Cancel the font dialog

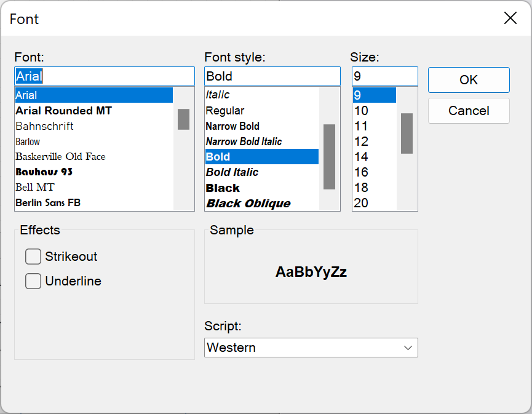469,111
